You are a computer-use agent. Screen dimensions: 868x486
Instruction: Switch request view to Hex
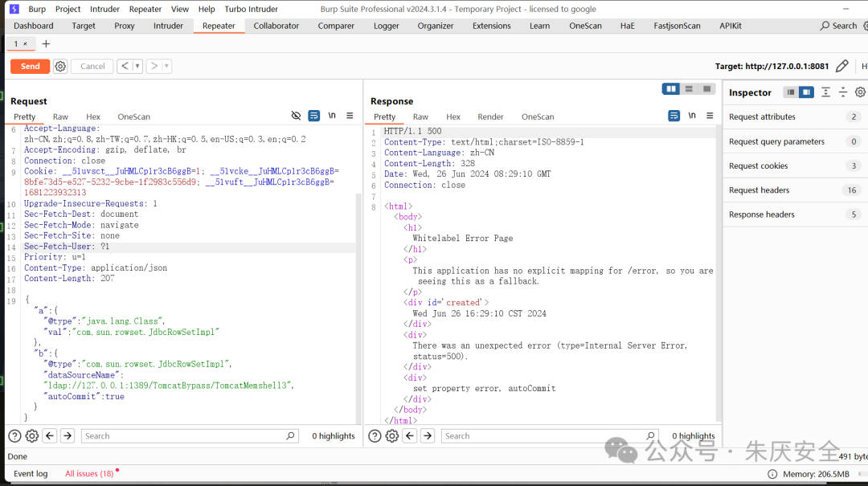pos(93,116)
